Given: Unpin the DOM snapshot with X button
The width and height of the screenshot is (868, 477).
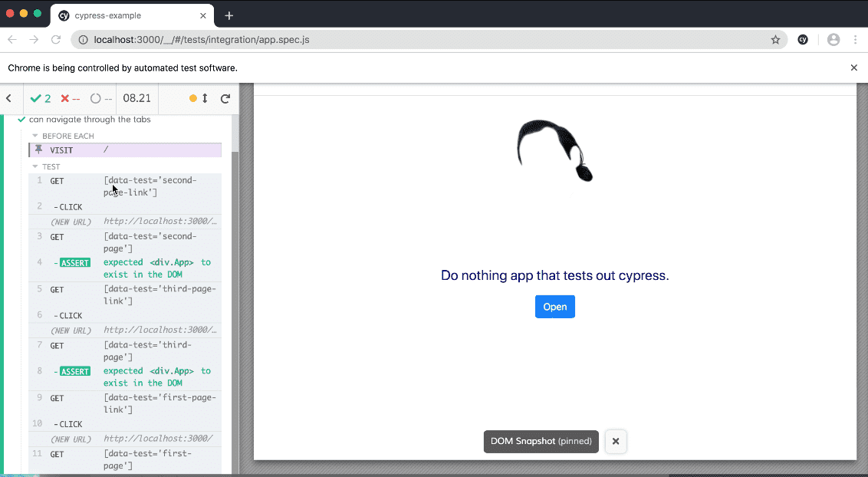Looking at the screenshot, I should pos(615,442).
